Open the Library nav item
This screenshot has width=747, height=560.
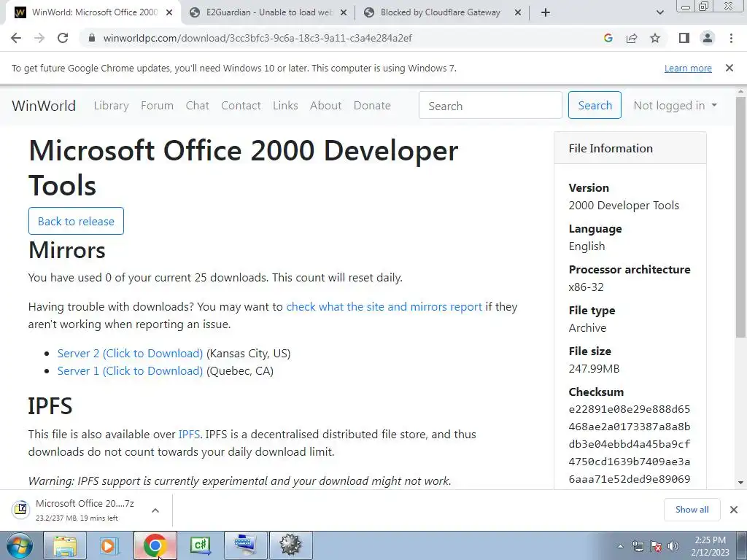click(111, 105)
